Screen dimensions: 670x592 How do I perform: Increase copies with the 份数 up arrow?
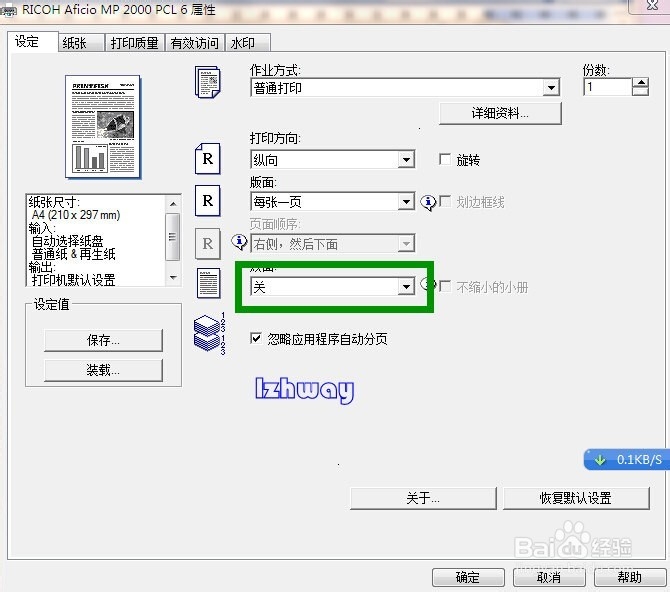click(x=641, y=82)
